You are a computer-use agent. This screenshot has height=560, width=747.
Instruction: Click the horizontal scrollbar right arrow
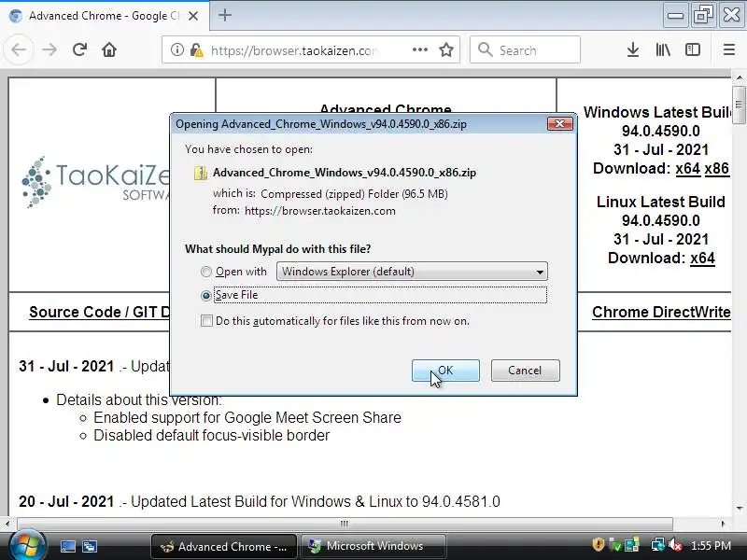coord(723,524)
